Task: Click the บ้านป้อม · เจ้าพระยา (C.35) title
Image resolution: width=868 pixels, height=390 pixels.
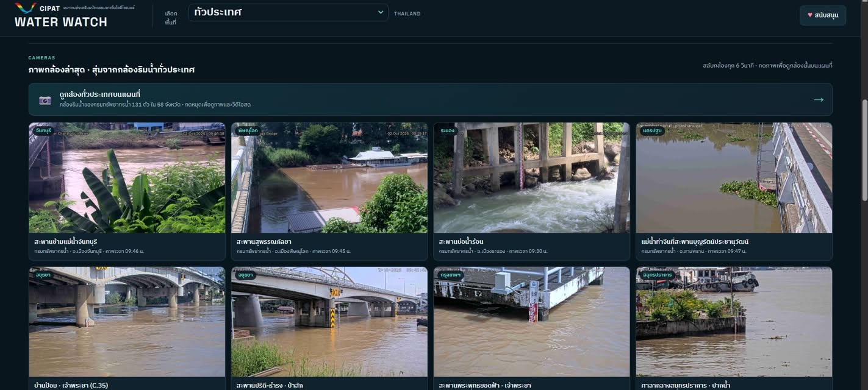Action: [x=71, y=385]
